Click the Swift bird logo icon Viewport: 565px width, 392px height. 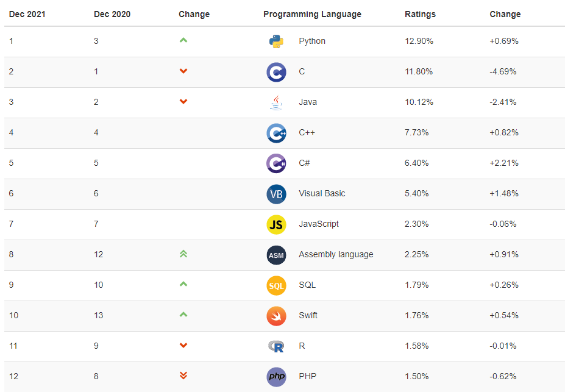point(276,316)
